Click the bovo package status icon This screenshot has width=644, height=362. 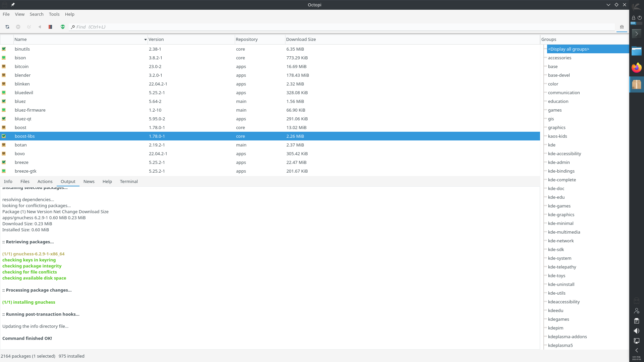pos(4,154)
